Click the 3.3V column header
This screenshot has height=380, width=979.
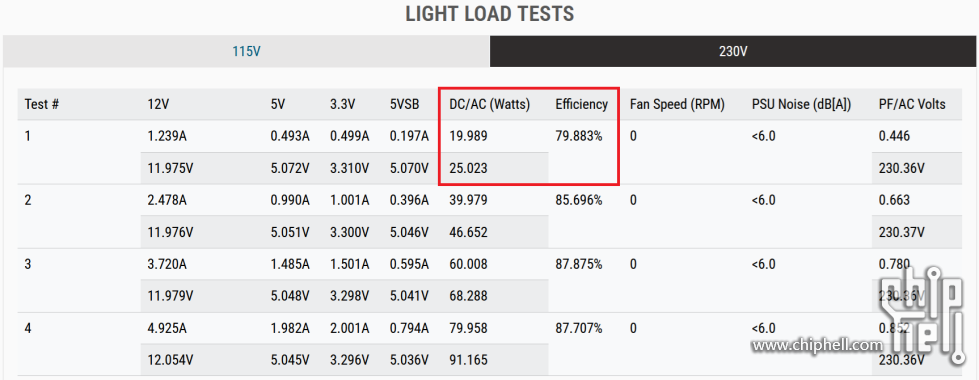[343, 104]
